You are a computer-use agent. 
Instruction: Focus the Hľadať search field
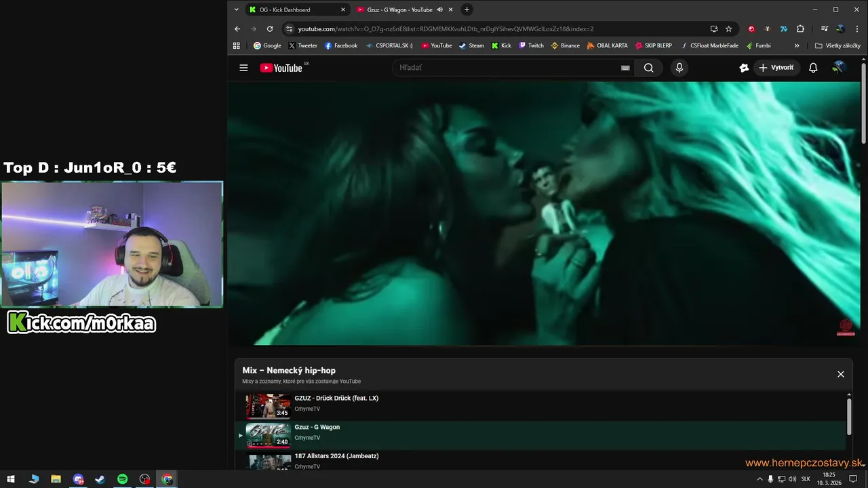point(509,68)
